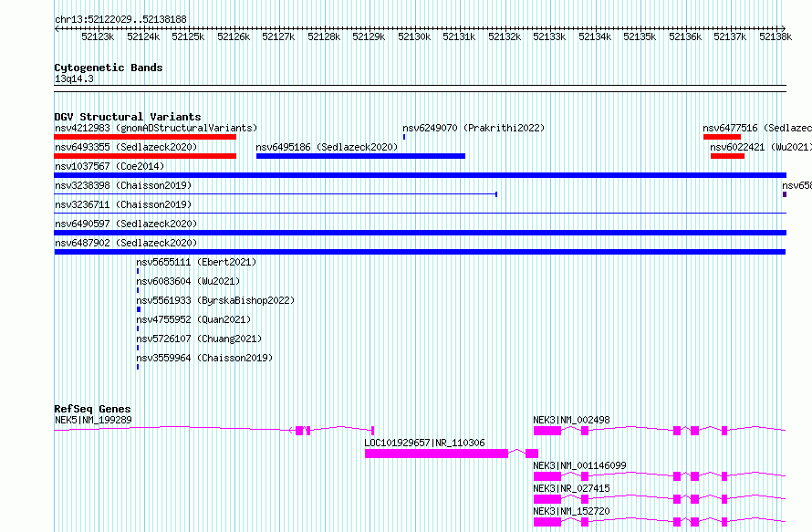Click the Cytogenetic Bands track title
This screenshot has width=812, height=532.
click(109, 68)
